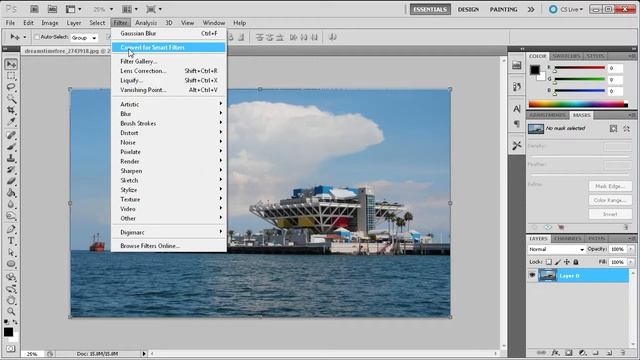Switch to Essentials workspace

tap(430, 9)
